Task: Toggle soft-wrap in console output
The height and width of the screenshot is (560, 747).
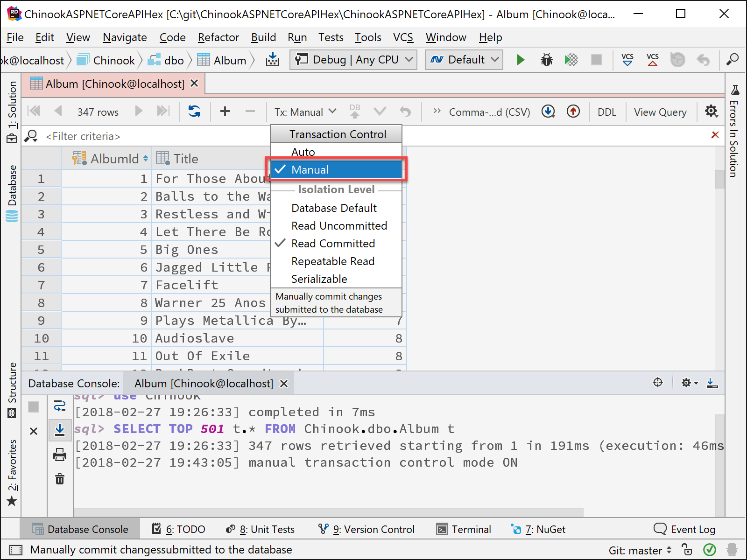Action: (60, 406)
